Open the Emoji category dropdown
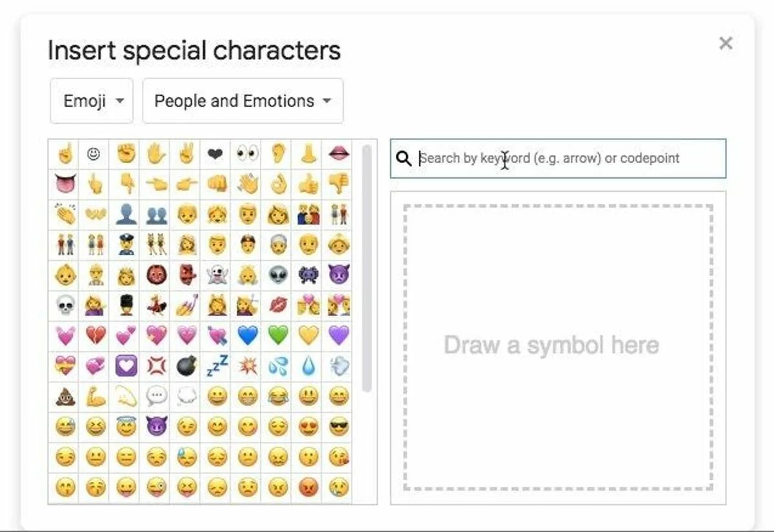774x532 pixels. pos(92,101)
